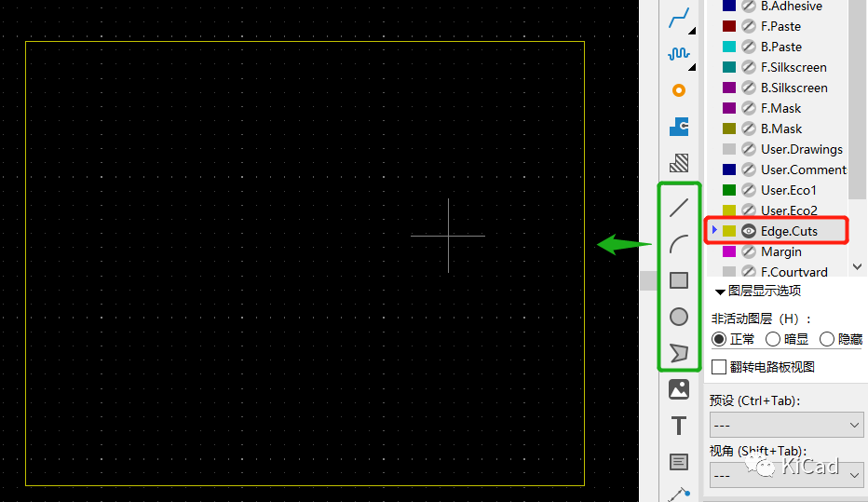Open User.Comment color swatch
Screen dimensions: 868x502
tap(729, 170)
